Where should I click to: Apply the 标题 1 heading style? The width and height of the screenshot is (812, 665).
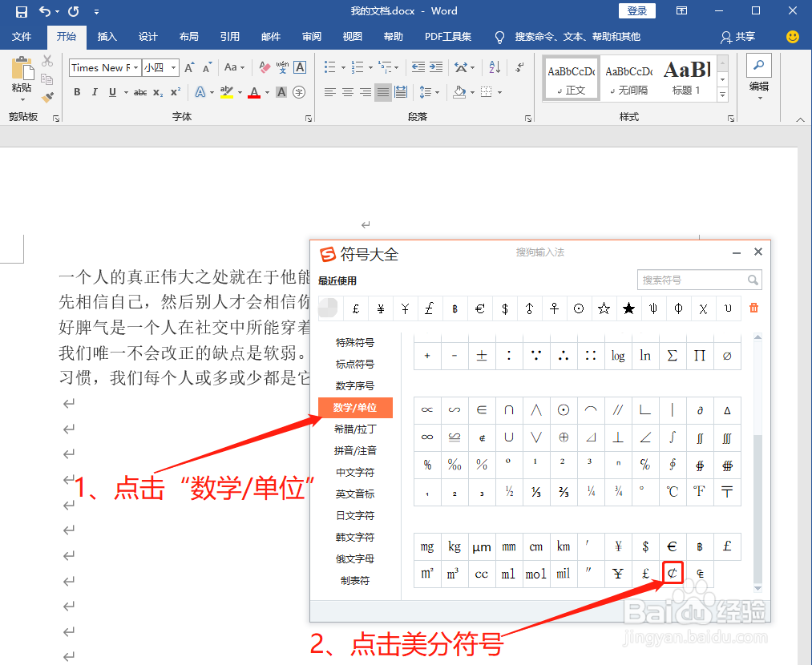pyautogui.click(x=687, y=78)
